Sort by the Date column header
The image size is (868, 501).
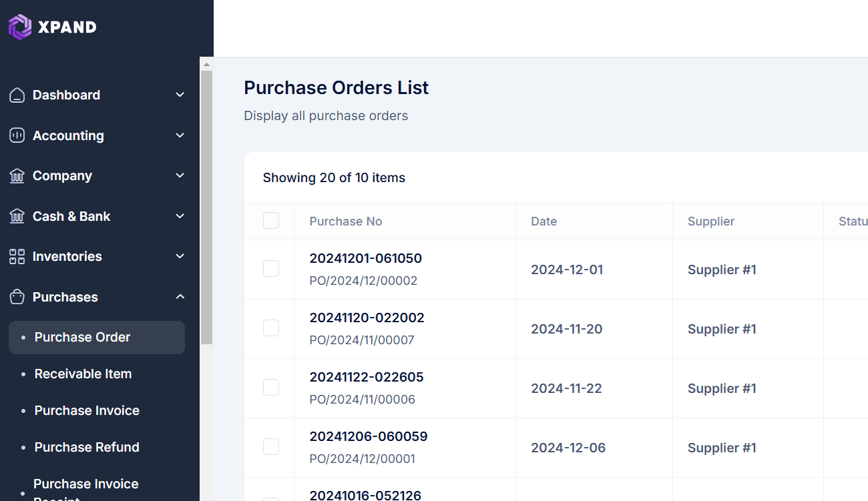544,221
